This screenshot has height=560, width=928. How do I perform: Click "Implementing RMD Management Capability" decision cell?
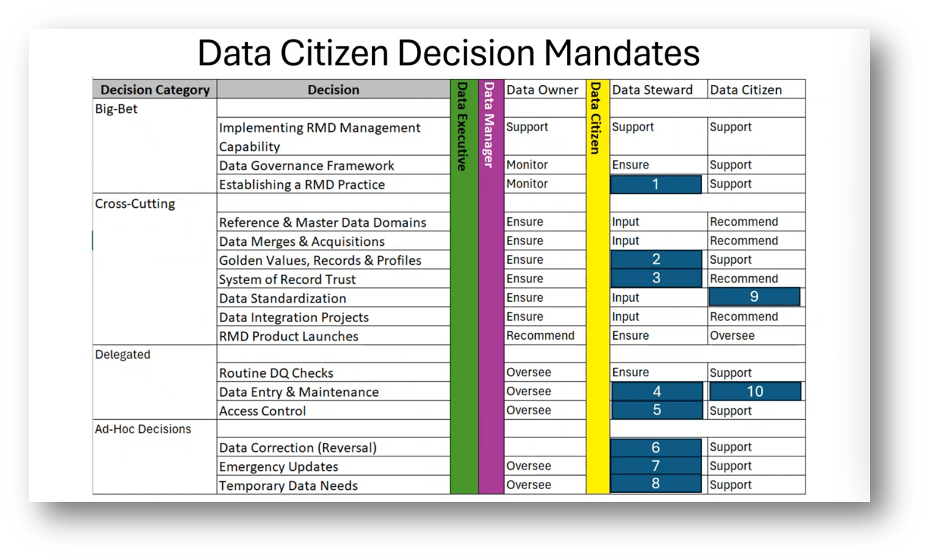pos(333,137)
